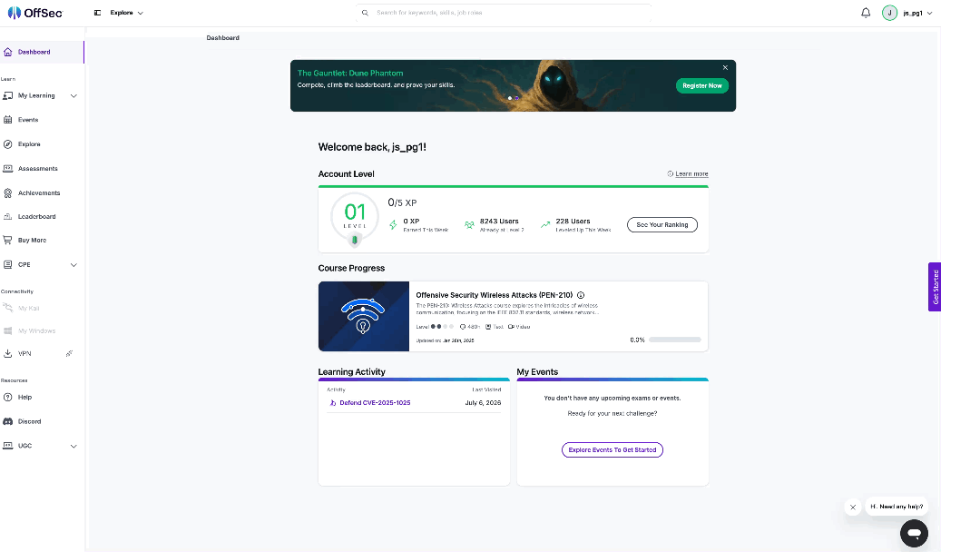
Task: Click the Discord icon
Action: [x=7, y=421]
